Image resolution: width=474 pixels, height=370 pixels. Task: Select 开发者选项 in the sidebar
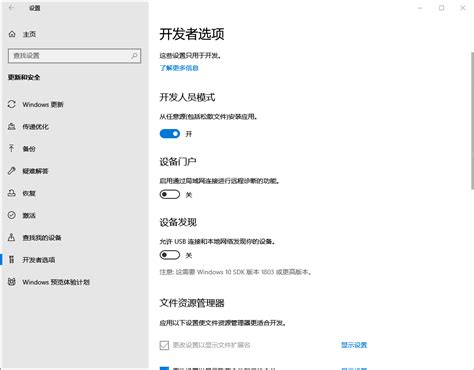tap(39, 260)
